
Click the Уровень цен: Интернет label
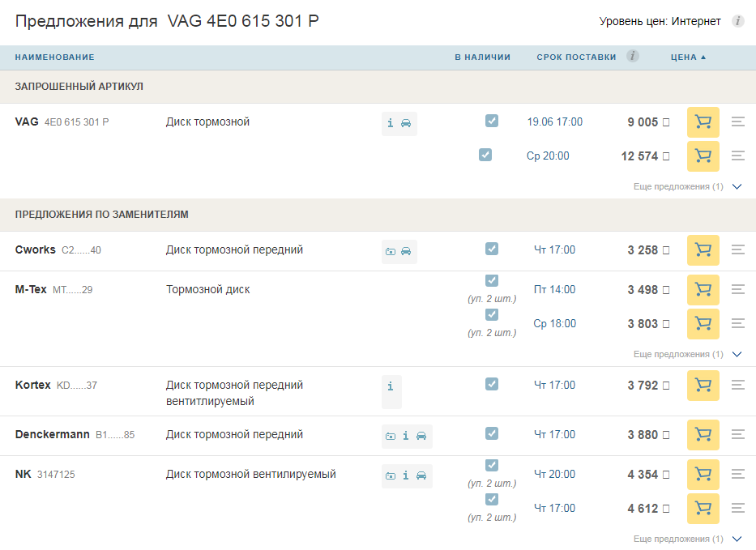point(660,21)
